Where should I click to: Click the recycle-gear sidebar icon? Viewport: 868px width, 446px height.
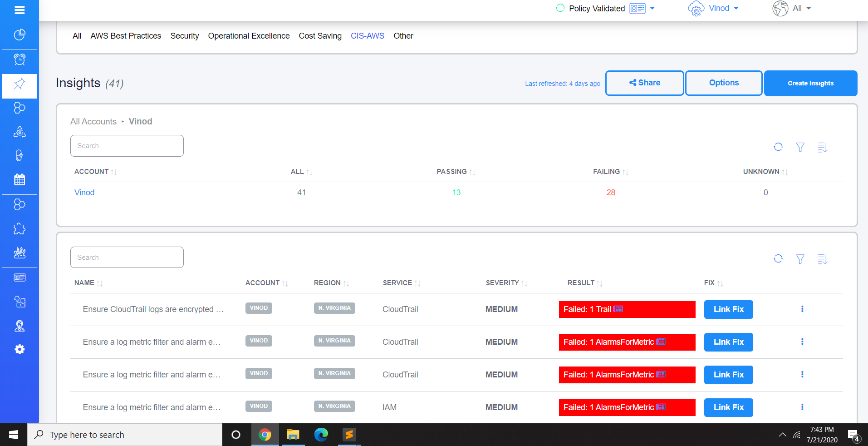click(20, 132)
